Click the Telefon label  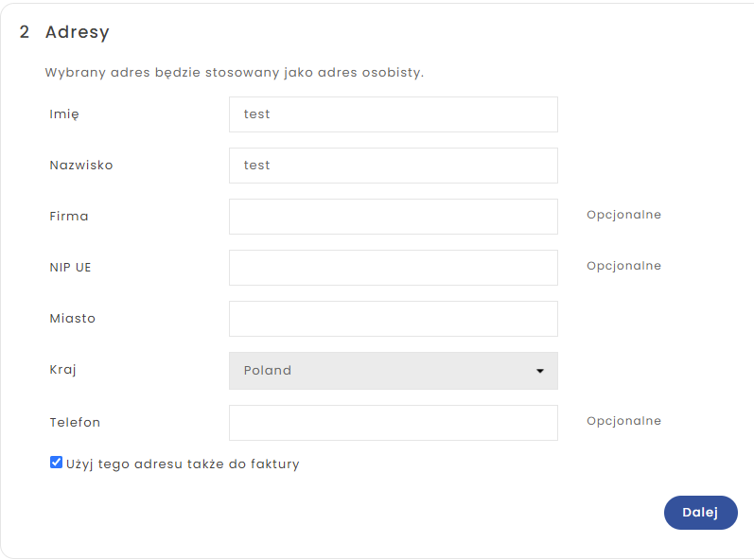tap(75, 422)
